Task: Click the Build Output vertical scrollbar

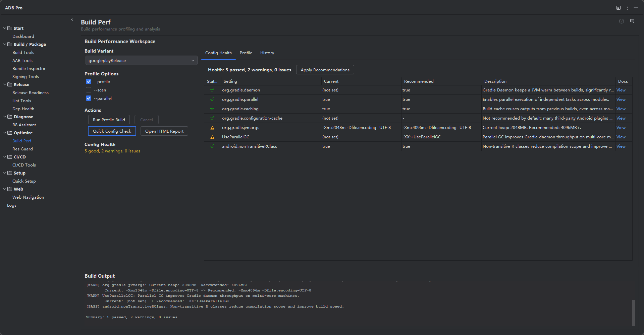Action: pyautogui.click(x=634, y=313)
